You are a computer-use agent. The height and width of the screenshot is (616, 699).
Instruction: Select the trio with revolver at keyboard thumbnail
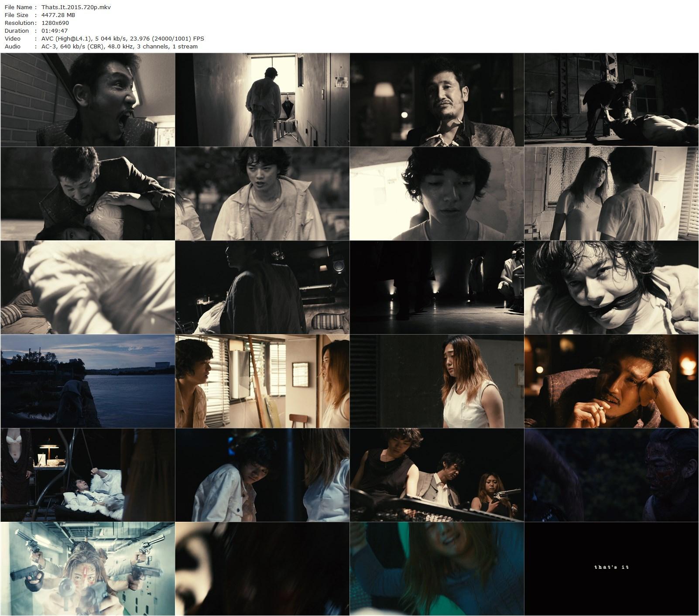(437, 475)
